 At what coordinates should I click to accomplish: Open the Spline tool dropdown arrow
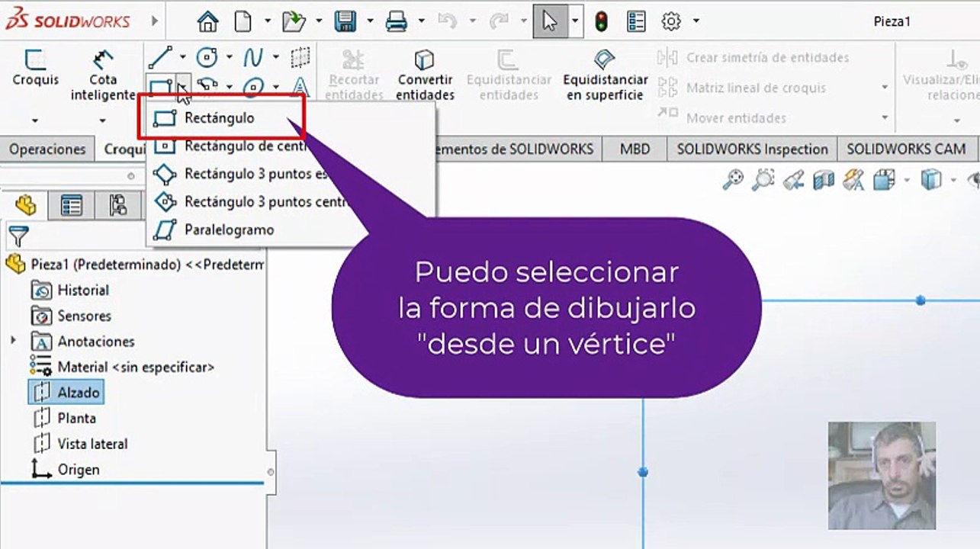(276, 57)
